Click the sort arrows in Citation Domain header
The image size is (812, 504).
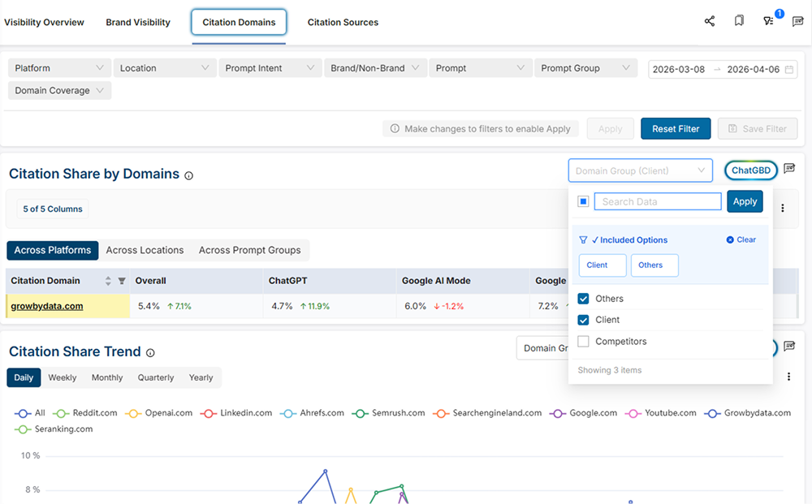[108, 281]
